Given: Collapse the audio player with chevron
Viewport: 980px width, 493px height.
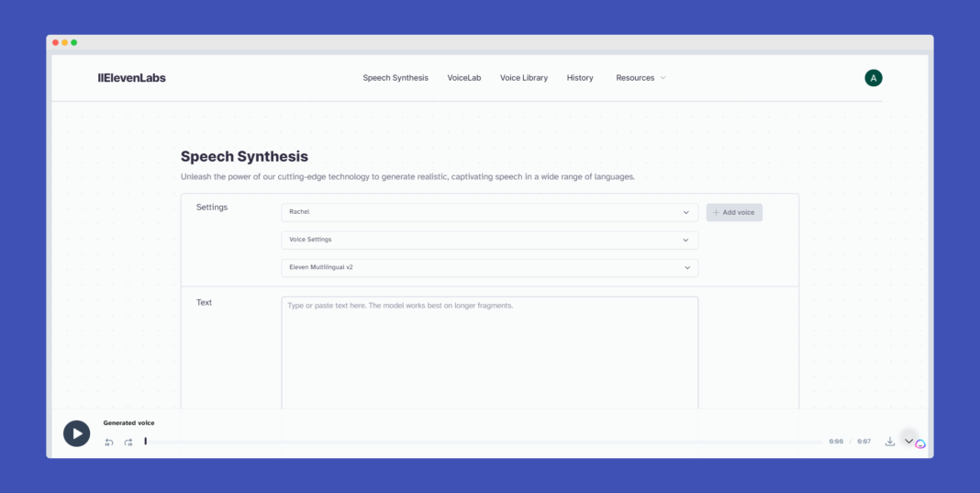Looking at the screenshot, I should tap(908, 441).
